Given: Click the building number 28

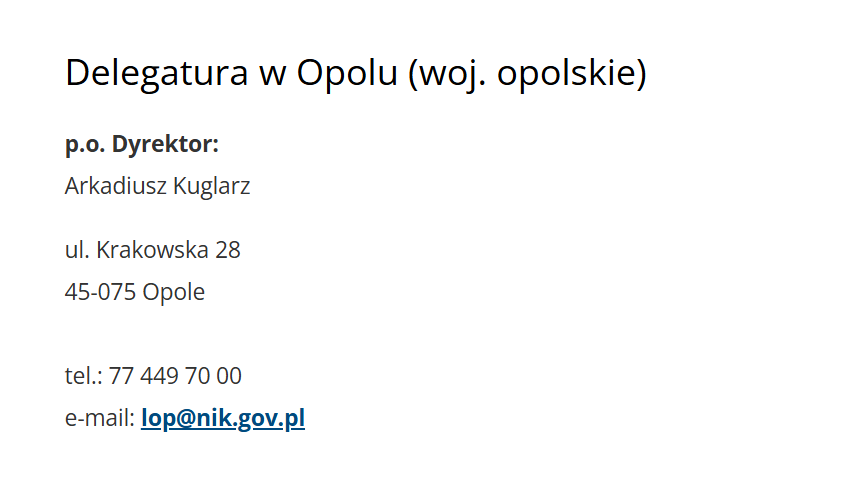Looking at the screenshot, I should pos(228,251).
